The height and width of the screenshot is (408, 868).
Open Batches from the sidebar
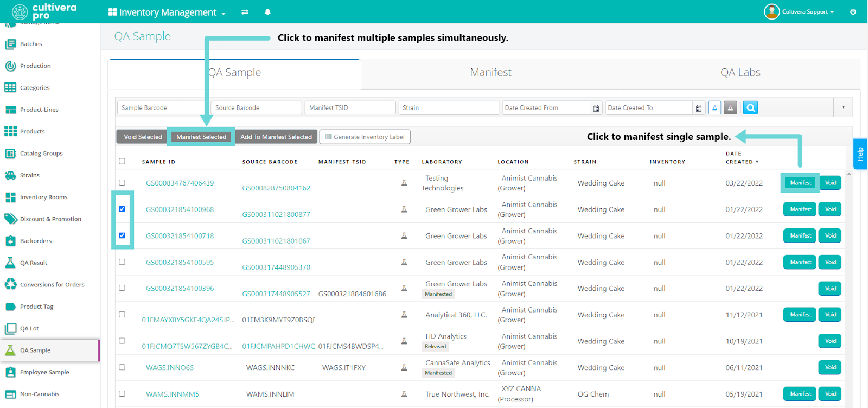tap(31, 44)
